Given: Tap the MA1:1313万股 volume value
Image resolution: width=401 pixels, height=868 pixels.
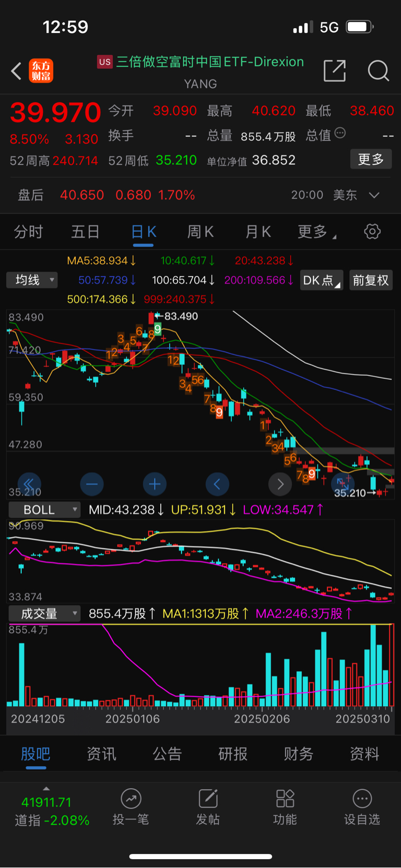Looking at the screenshot, I should 206,613.
